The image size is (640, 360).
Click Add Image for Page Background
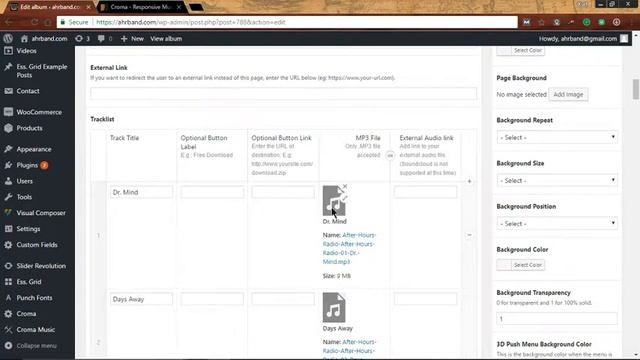point(568,94)
